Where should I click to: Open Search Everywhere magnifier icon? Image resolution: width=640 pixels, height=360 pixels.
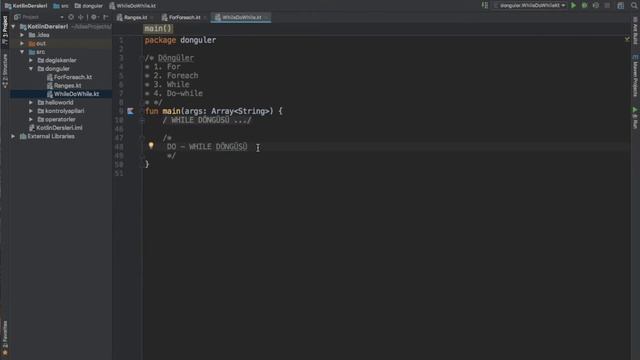click(634, 6)
